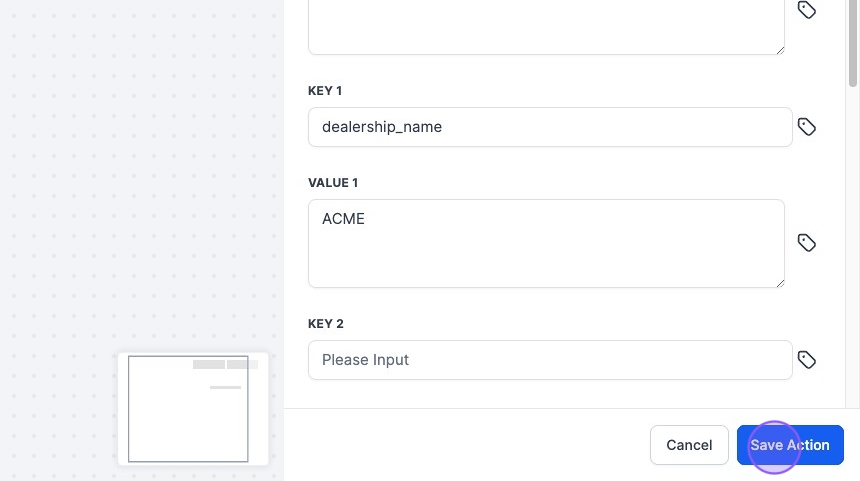The height and width of the screenshot is (481, 860).
Task: Click into the VALUE 1 textarea with ACME
Action: [545, 243]
